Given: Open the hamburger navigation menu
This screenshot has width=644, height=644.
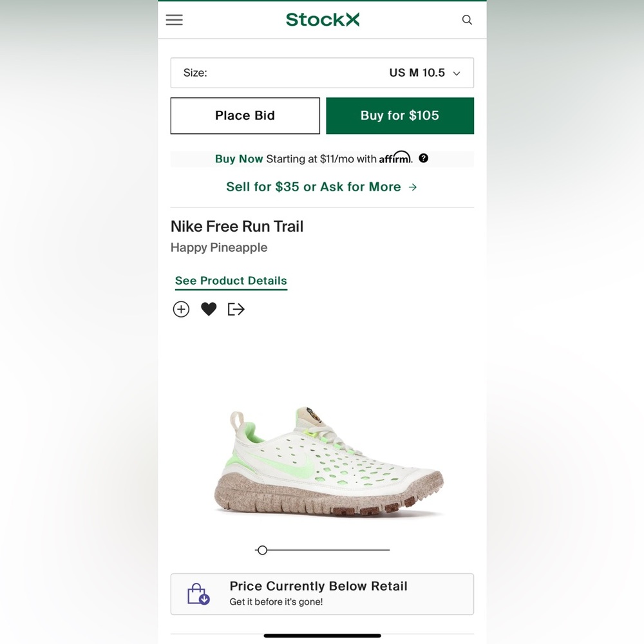Looking at the screenshot, I should click(x=174, y=20).
